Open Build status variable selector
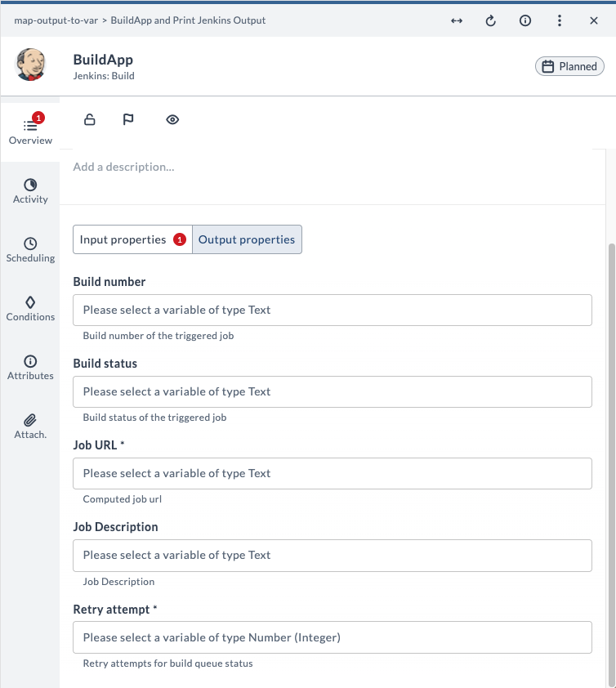This screenshot has width=616, height=688. pyautogui.click(x=333, y=392)
